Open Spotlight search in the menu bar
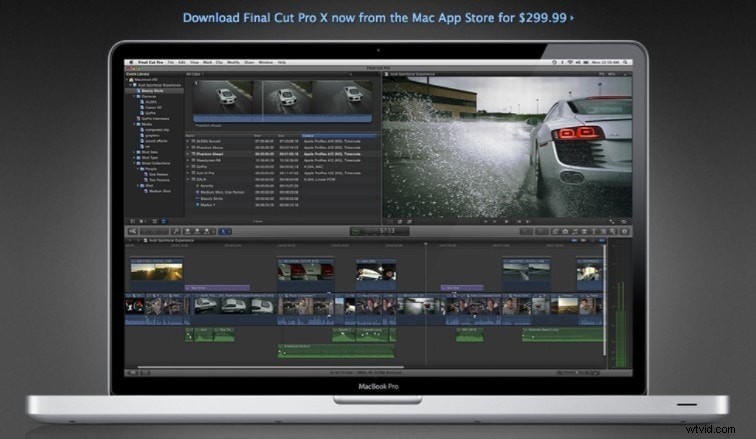Viewport: 756px width, 439px height. click(x=625, y=63)
